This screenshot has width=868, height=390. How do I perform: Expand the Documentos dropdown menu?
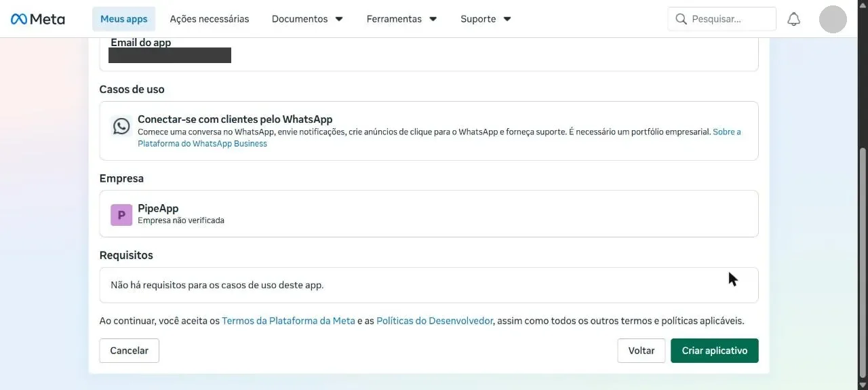click(307, 19)
